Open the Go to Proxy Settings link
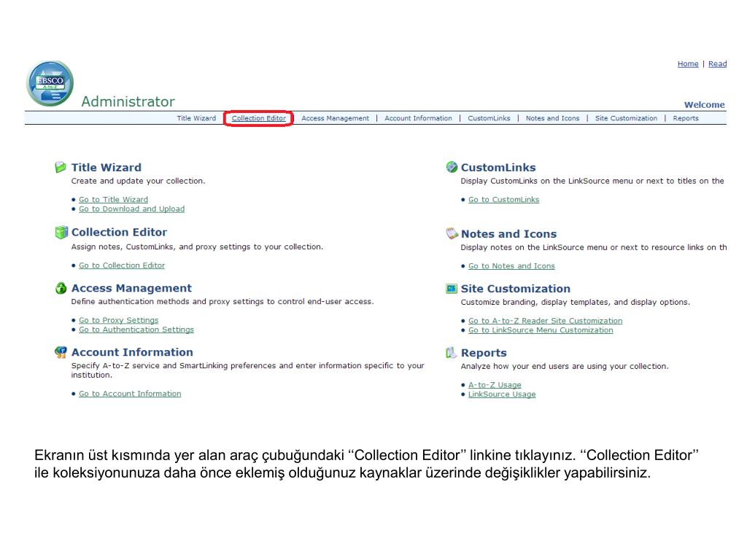 point(119,320)
